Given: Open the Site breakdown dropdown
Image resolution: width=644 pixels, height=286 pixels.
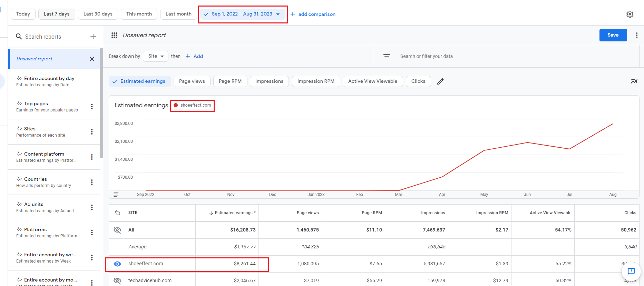Looking at the screenshot, I should click(x=156, y=56).
